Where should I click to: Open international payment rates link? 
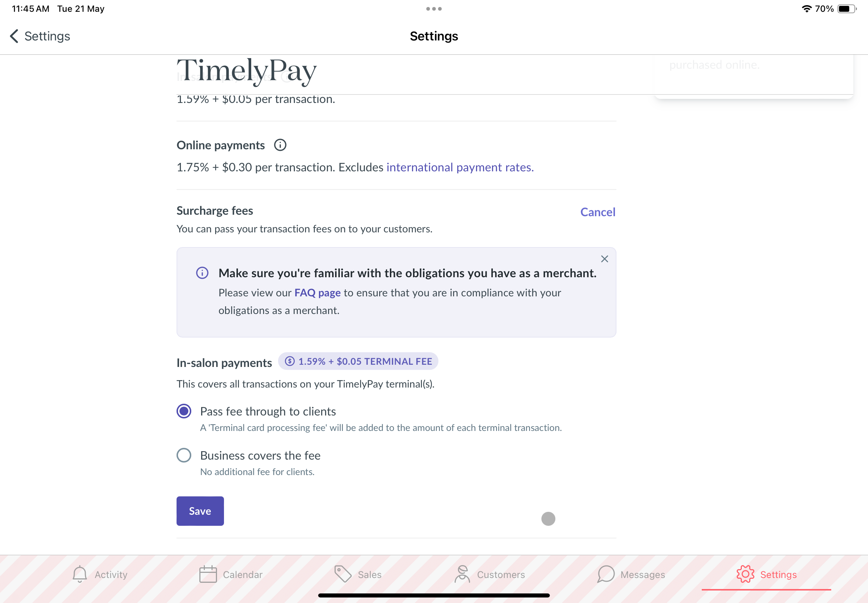coord(459,167)
